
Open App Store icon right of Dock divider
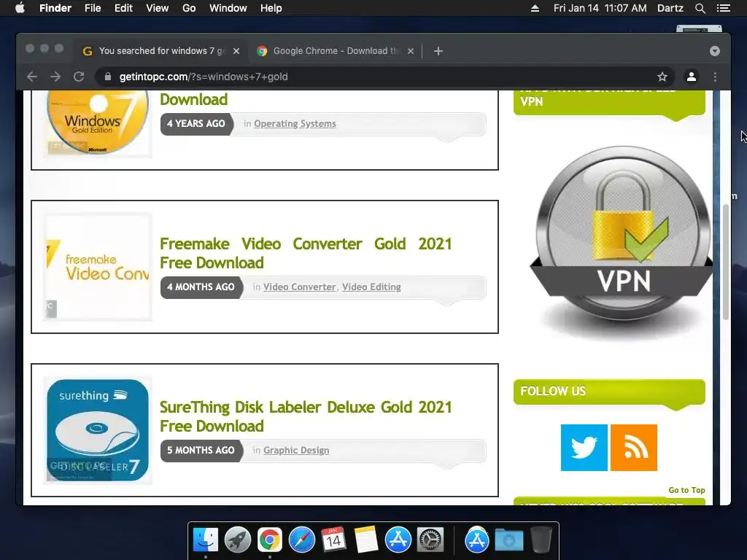click(477, 540)
